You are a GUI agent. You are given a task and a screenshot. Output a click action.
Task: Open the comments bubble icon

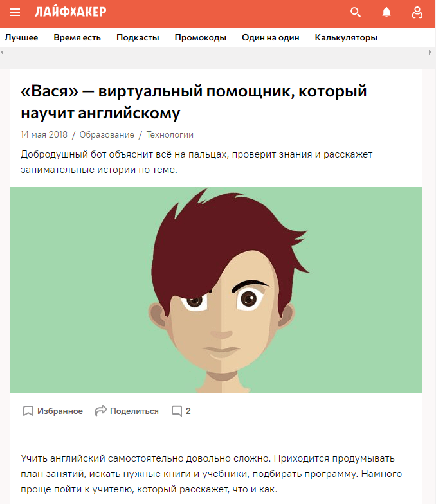coord(176,411)
